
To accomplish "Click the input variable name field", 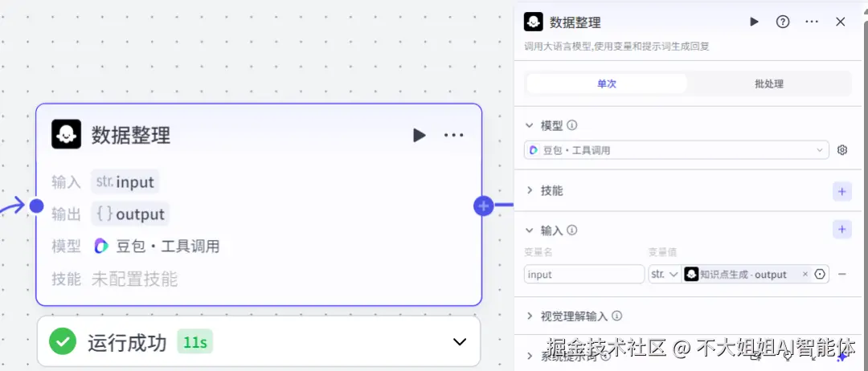I will click(584, 275).
